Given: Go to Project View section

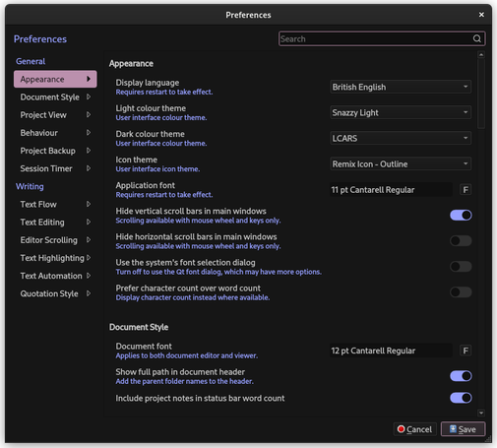Looking at the screenshot, I should point(55,115).
